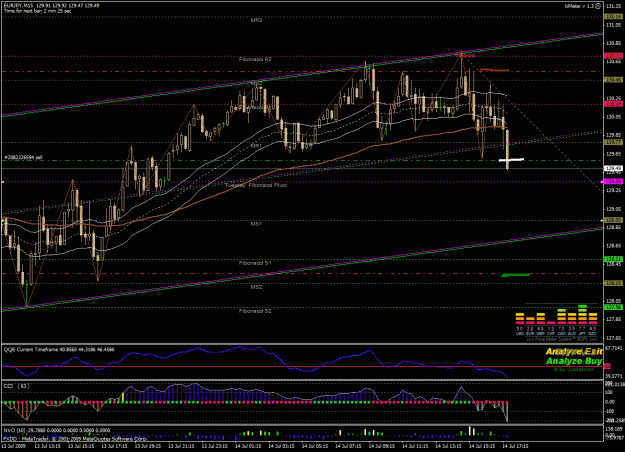Select the short red segment near top right
This screenshot has width=625, height=452.
point(494,70)
